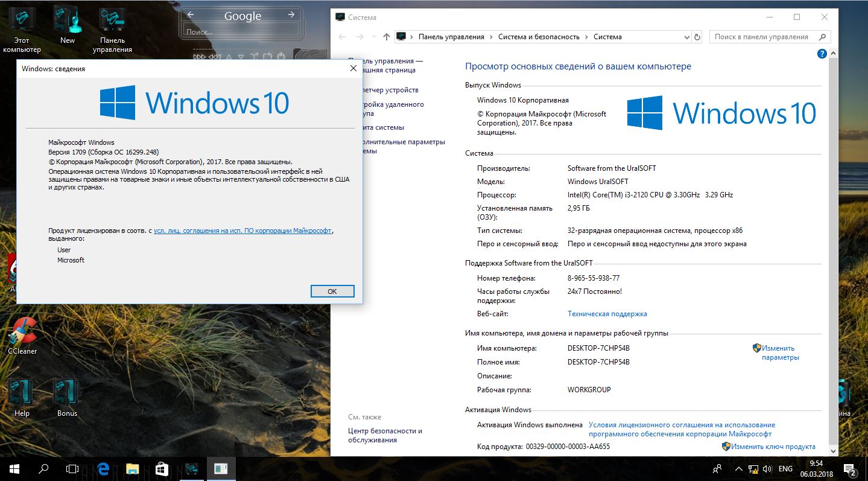The image size is (868, 481).
Task: Click the shuffle icon on the desktop widget
Action: coord(254,57)
